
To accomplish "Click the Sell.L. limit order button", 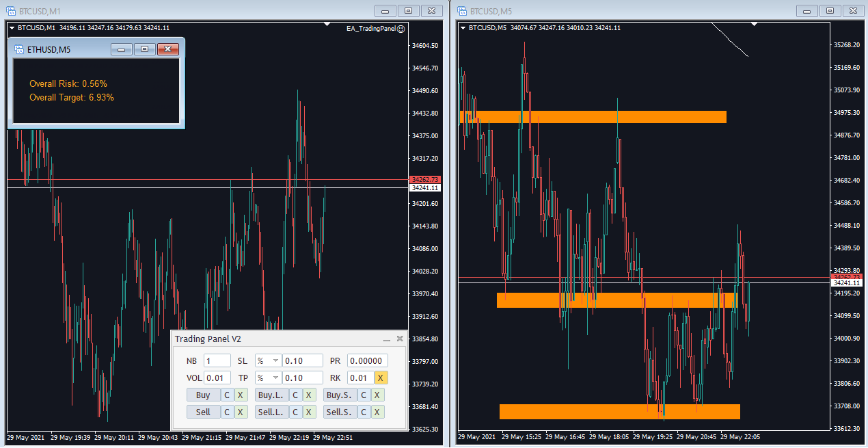I will [x=271, y=412].
